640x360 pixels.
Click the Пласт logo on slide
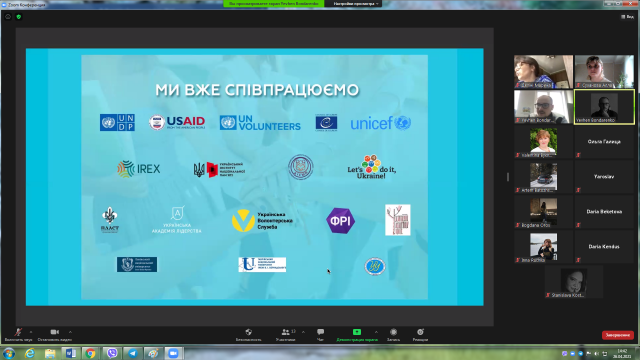point(109,220)
